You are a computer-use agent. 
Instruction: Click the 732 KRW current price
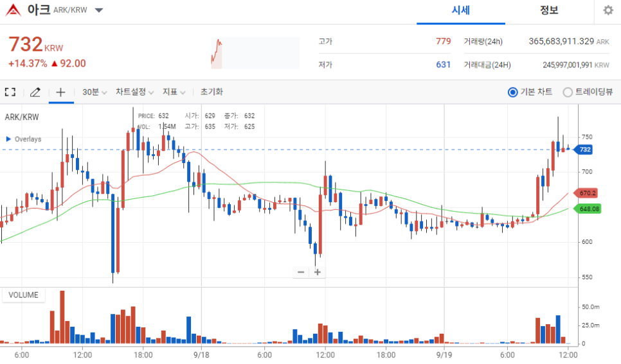click(35, 44)
